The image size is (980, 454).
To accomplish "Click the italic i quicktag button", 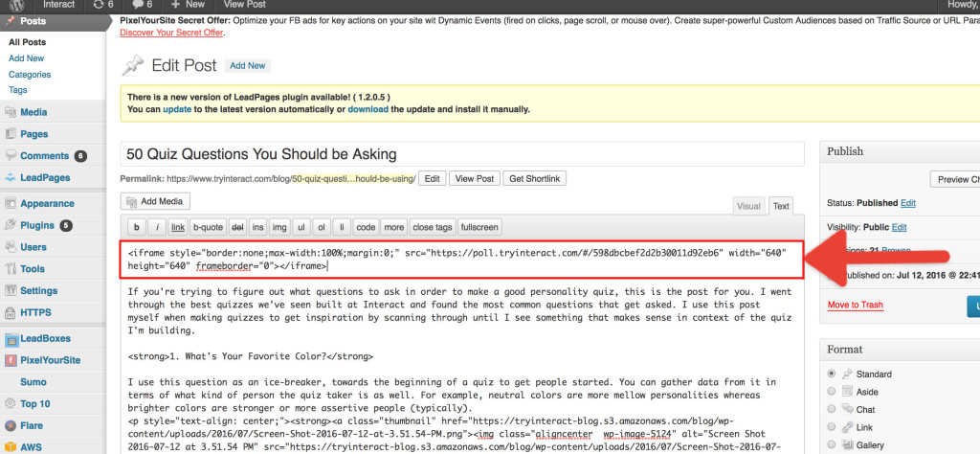I will (158, 228).
